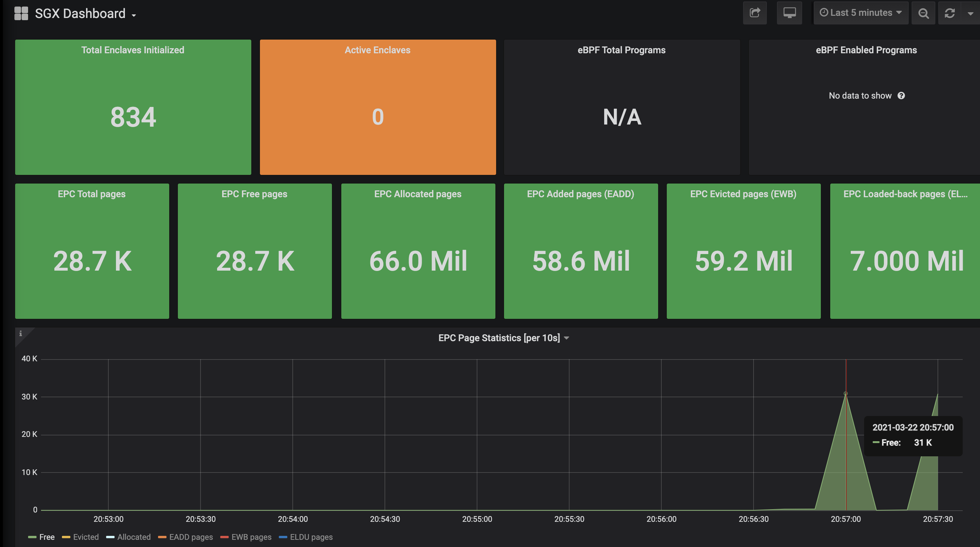The width and height of the screenshot is (980, 547).
Task: Expand the refresh interval dropdown arrow
Action: (970, 13)
